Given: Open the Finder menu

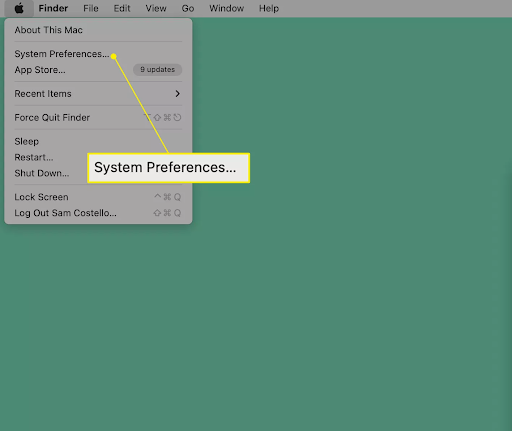Looking at the screenshot, I should pyautogui.click(x=53, y=8).
